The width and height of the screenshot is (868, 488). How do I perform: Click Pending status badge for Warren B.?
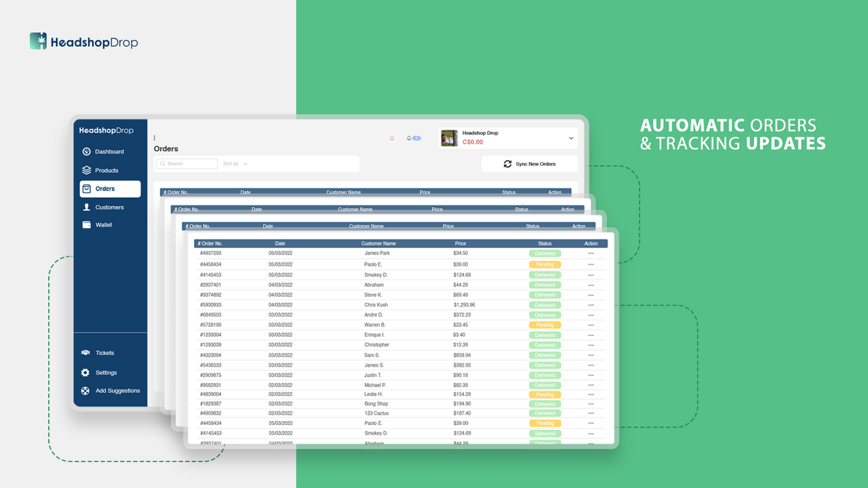(545, 325)
